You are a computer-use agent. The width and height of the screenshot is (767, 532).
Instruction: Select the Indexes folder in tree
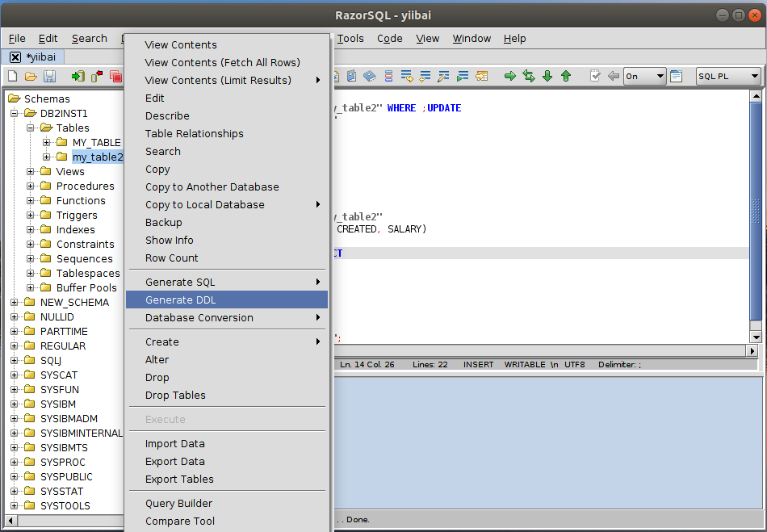click(x=75, y=230)
